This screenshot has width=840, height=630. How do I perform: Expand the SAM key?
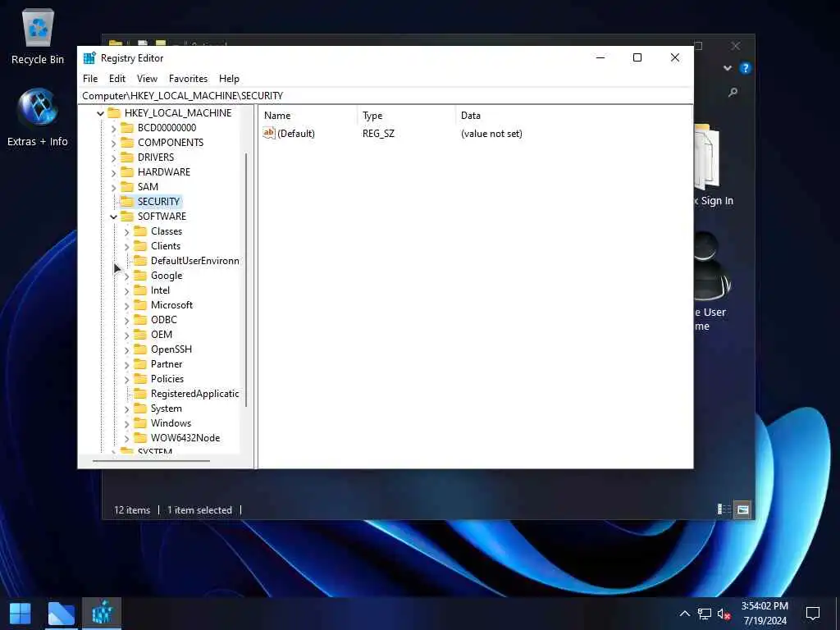[113, 188]
